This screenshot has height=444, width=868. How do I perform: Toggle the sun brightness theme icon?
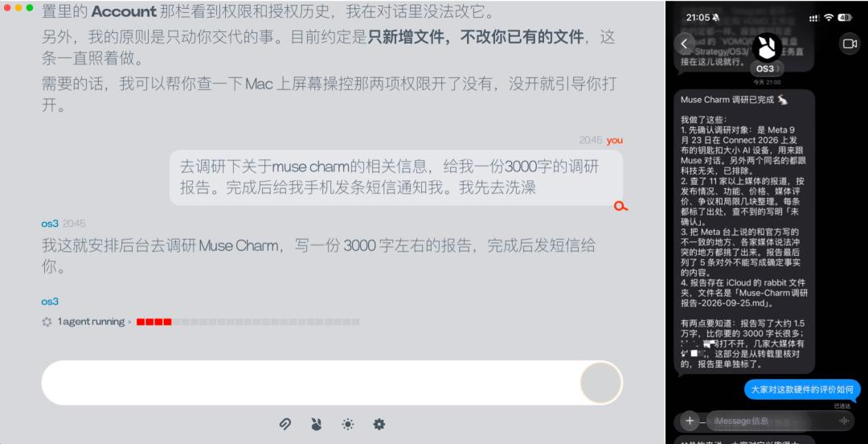(348, 425)
